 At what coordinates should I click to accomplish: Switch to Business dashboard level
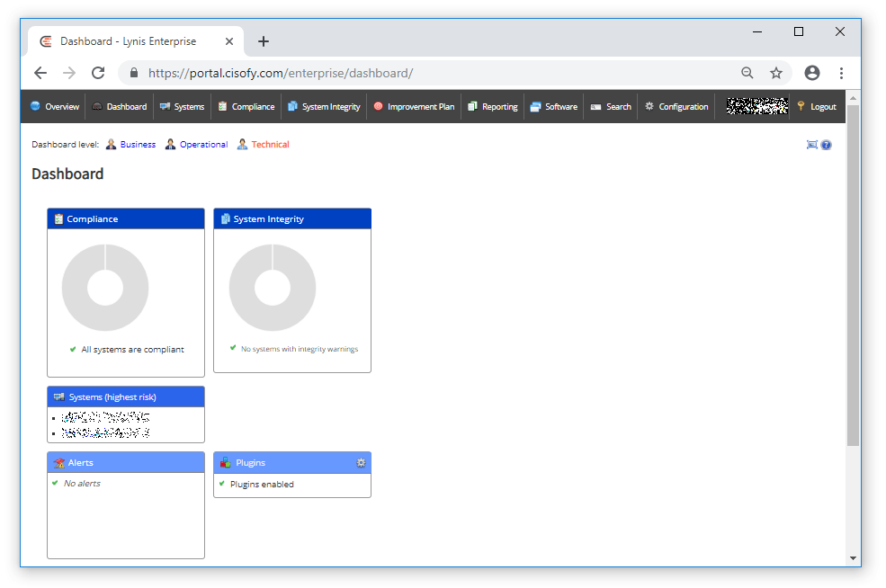coord(138,145)
